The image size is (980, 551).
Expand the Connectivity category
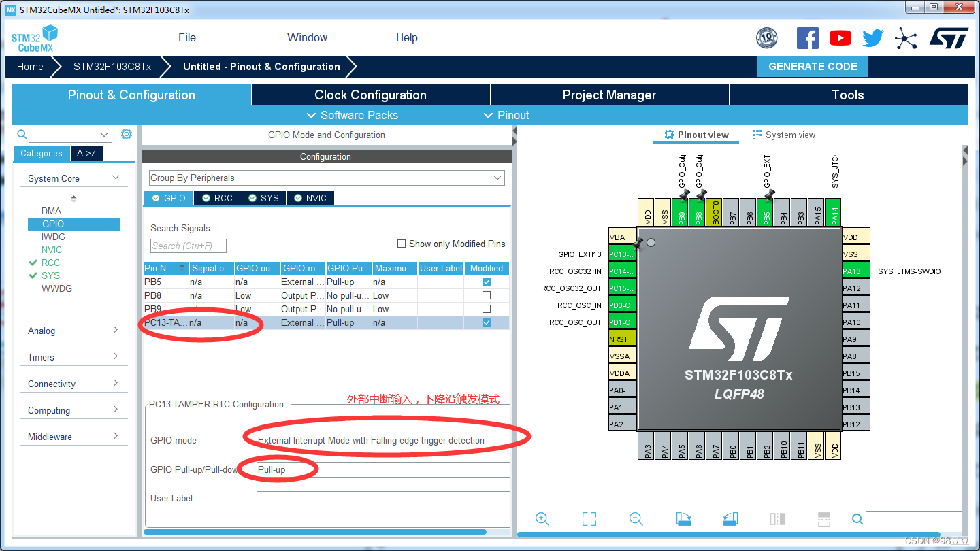116,383
